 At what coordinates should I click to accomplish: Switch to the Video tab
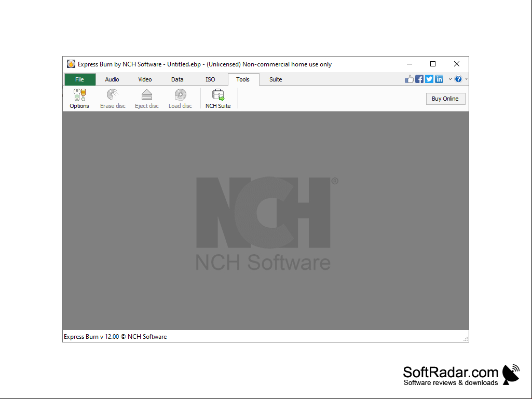click(x=145, y=79)
